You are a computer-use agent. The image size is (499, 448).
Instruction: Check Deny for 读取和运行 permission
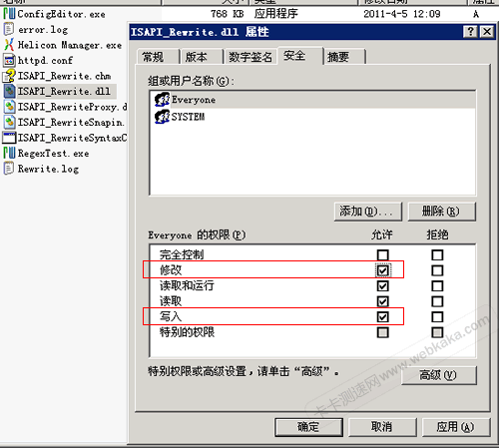(437, 286)
